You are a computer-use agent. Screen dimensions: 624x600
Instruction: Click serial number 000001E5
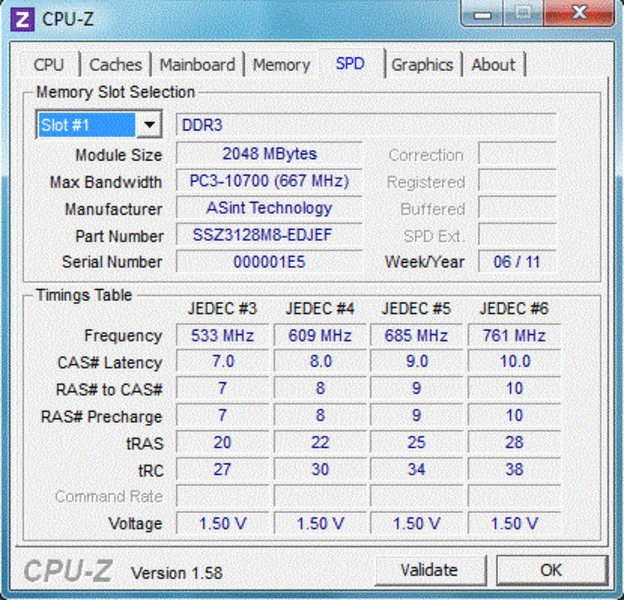pos(269,262)
